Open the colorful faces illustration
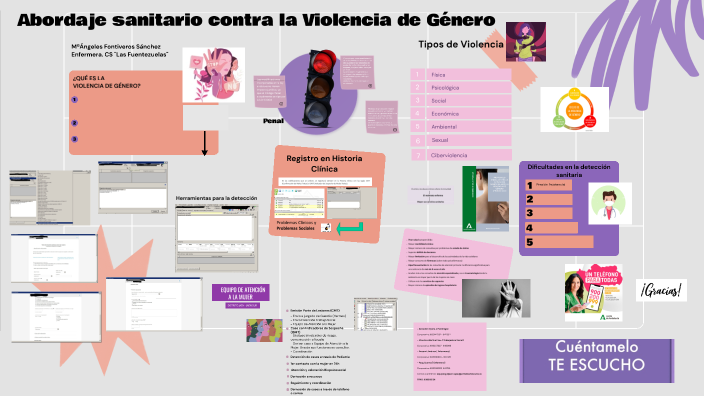This screenshot has width=704, height=396. click(x=264, y=330)
